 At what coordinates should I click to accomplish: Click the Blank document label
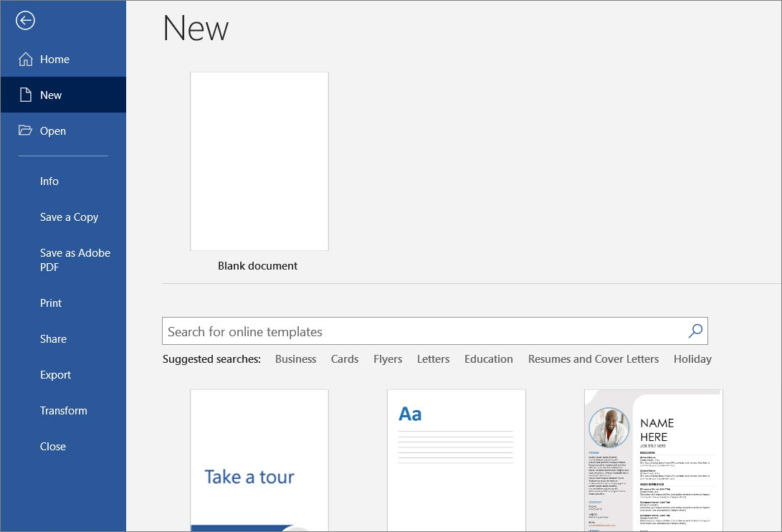(258, 266)
